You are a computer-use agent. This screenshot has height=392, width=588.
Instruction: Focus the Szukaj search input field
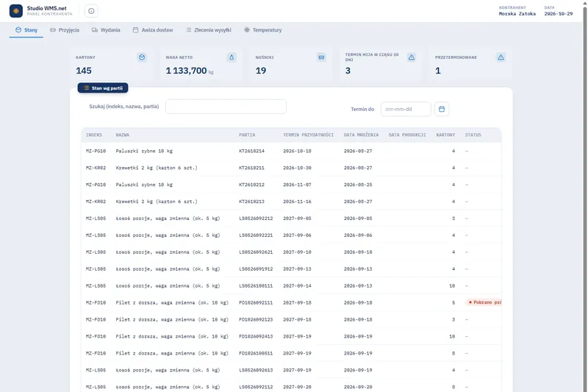pyautogui.click(x=226, y=107)
